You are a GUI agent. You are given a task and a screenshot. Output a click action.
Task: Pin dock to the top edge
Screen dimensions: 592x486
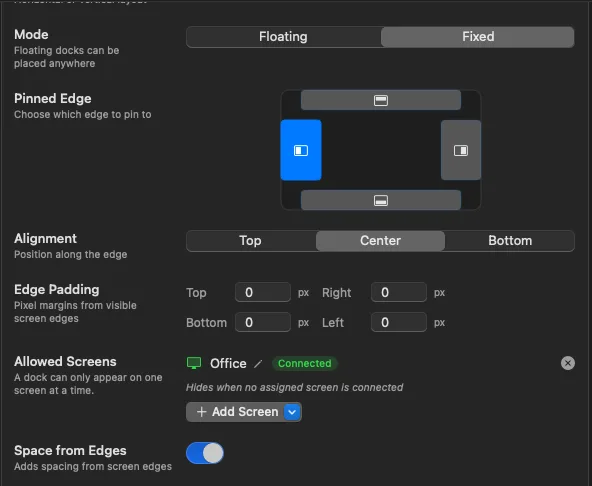(x=381, y=100)
